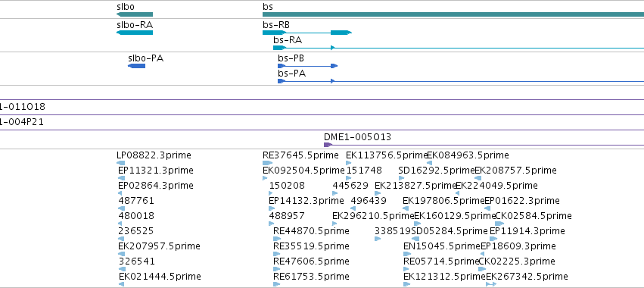
Task: Click the EK267342.5prime EST glyph
Action: click(x=491, y=284)
